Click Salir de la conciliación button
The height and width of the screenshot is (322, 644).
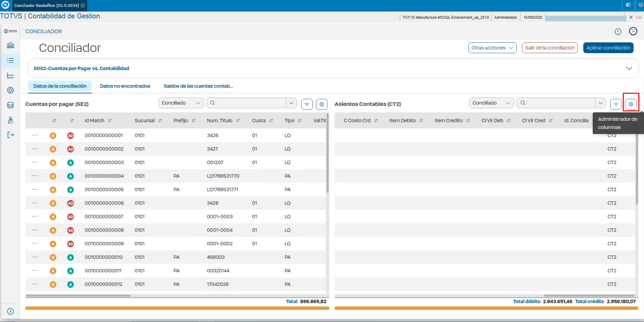550,48
